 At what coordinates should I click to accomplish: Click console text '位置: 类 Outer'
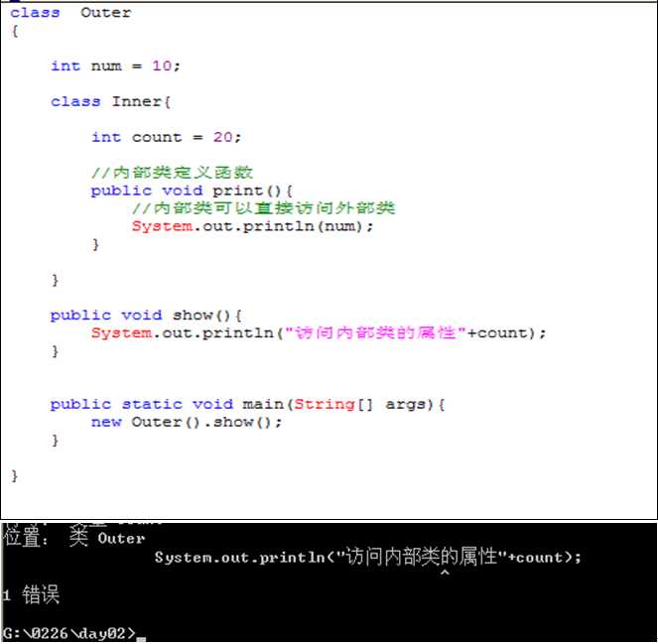coord(73,538)
